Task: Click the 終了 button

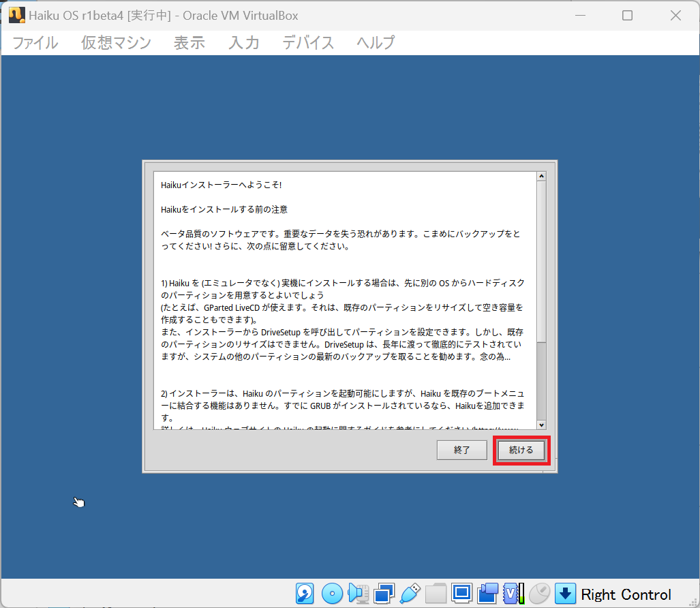Action: (461, 450)
